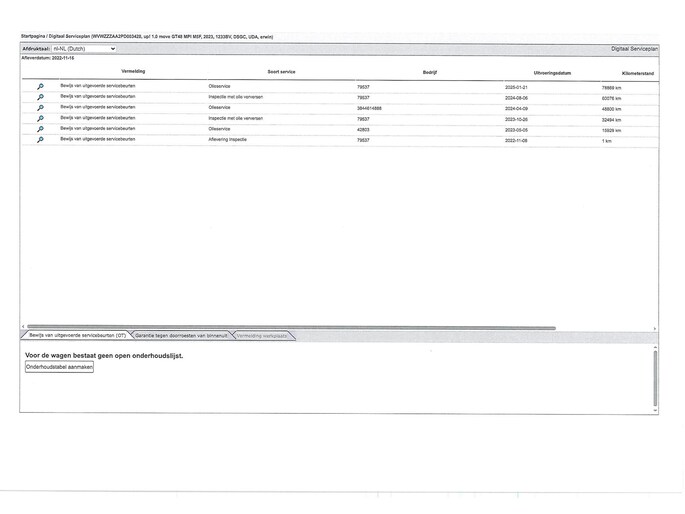Click the Onderhoudslabel aanmaken button
Screen dimensions: 685x514
click(59, 367)
